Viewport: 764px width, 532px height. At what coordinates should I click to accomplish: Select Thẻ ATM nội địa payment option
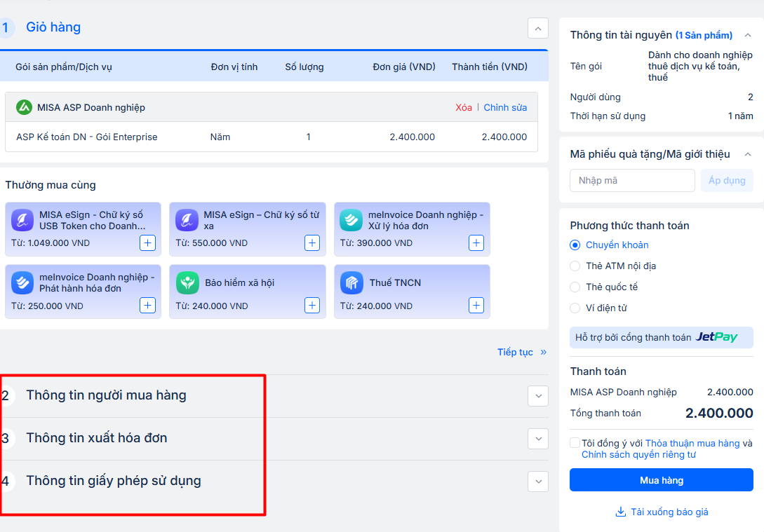tap(575, 266)
